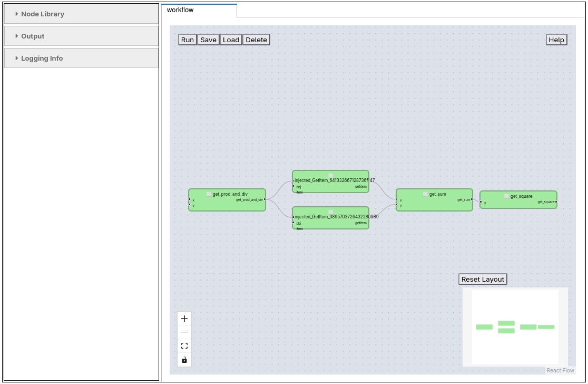The image size is (588, 384).
Task: Select the injected_GetItem_3895 node title
Action: [x=336, y=217]
